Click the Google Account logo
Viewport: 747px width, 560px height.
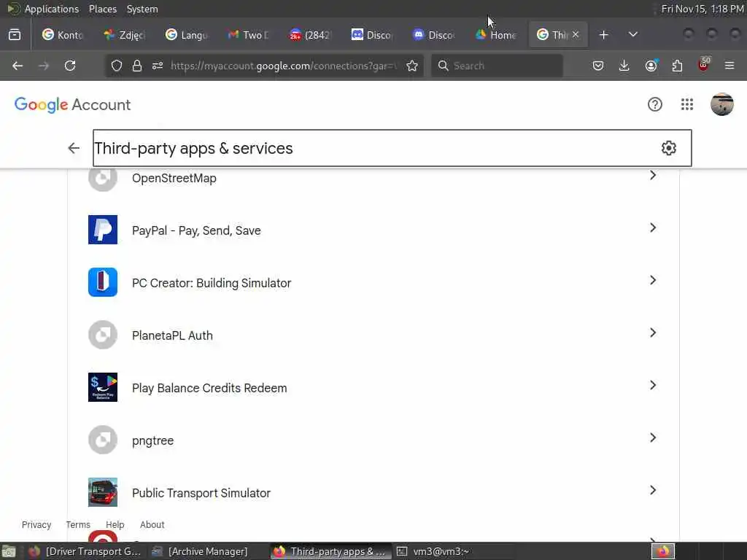[x=72, y=105]
